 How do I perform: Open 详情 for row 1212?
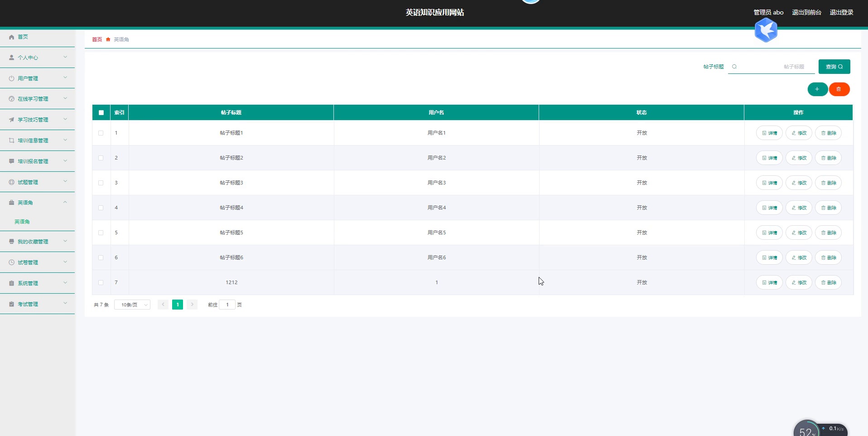point(769,282)
